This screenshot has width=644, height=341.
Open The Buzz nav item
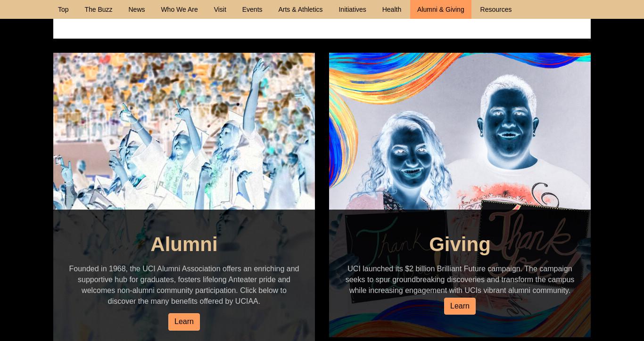99,9
